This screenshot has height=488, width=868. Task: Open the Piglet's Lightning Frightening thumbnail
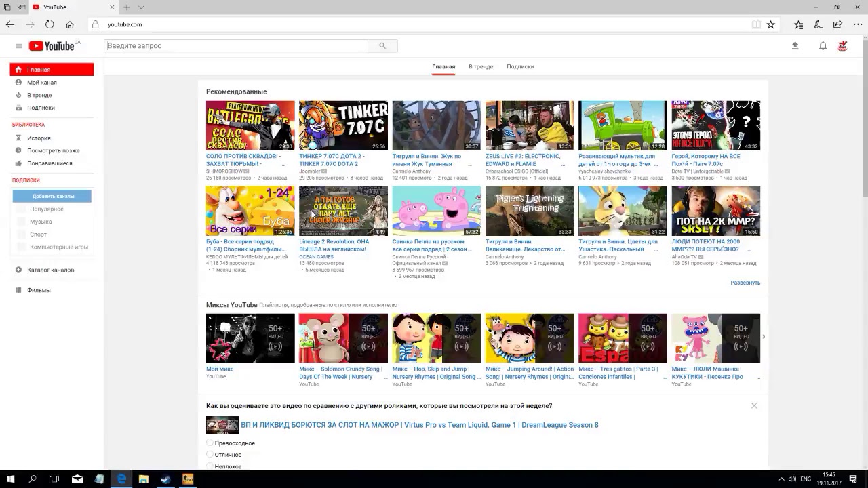point(530,211)
